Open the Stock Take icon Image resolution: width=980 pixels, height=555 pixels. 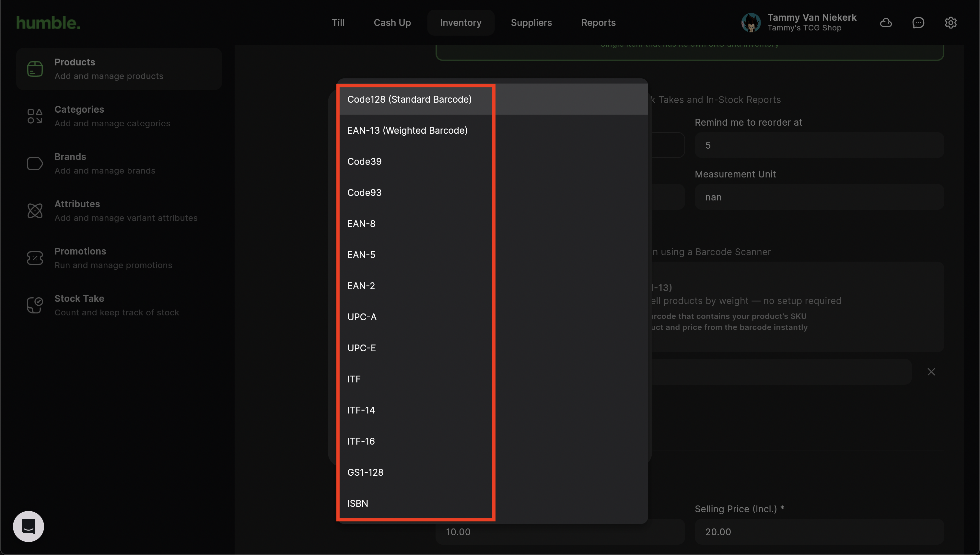(x=35, y=305)
